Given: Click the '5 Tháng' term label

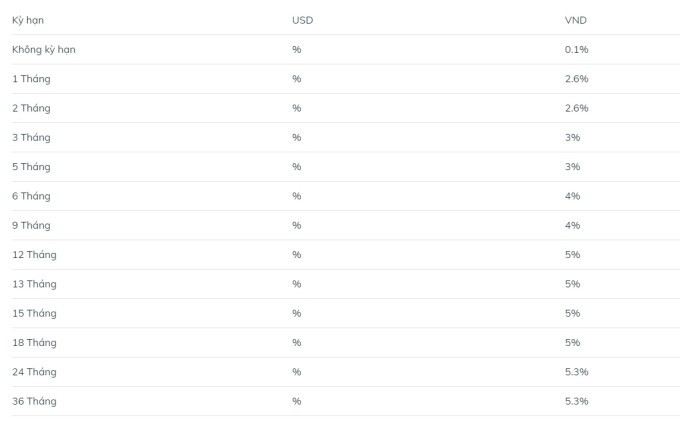Looking at the screenshot, I should pos(31,166).
